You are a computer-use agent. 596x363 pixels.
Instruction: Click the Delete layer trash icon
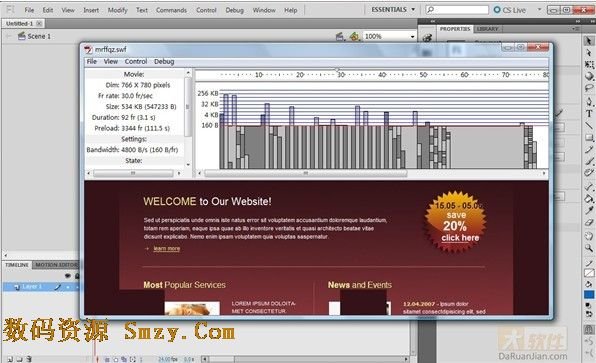pyautogui.click(x=29, y=358)
